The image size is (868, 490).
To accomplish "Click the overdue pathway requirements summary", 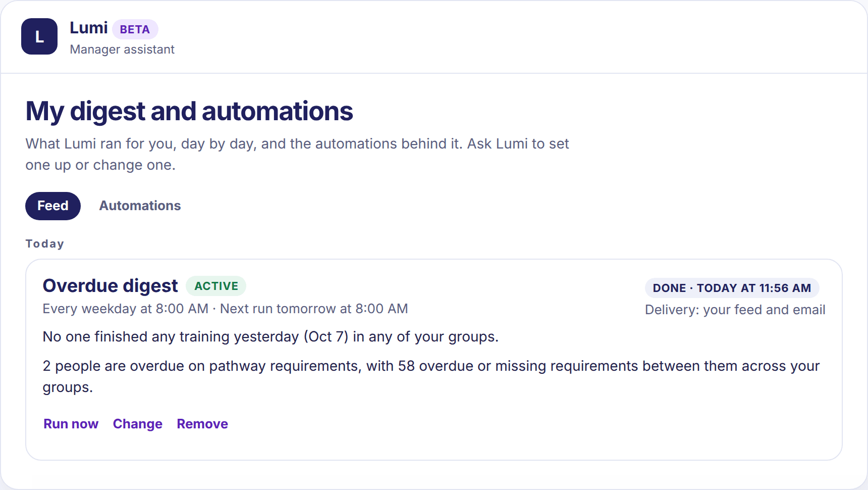I will 431,376.
